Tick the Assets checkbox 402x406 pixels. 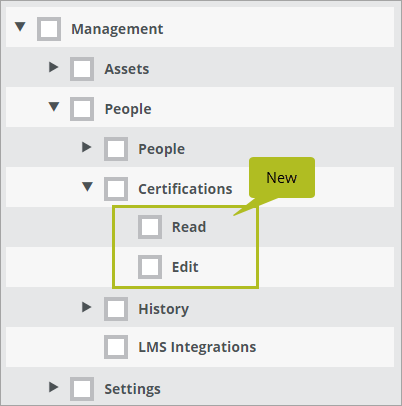[x=82, y=69]
